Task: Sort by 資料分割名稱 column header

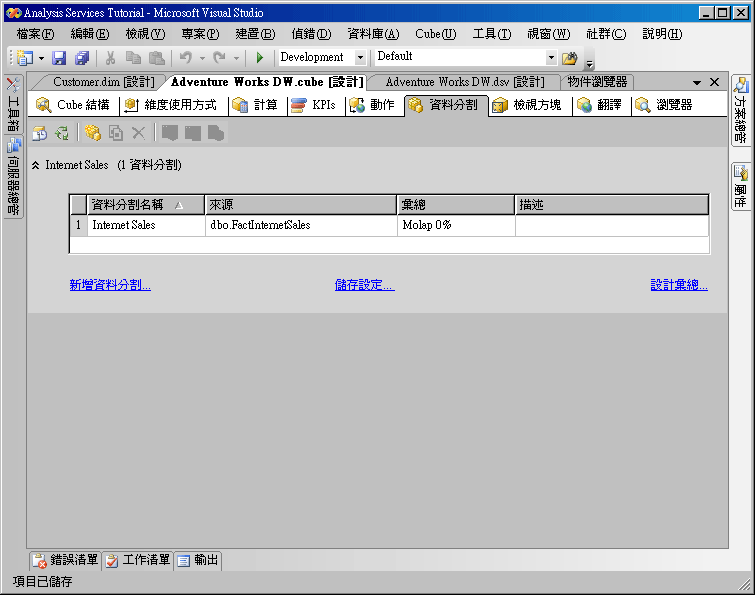Action: 146,205
